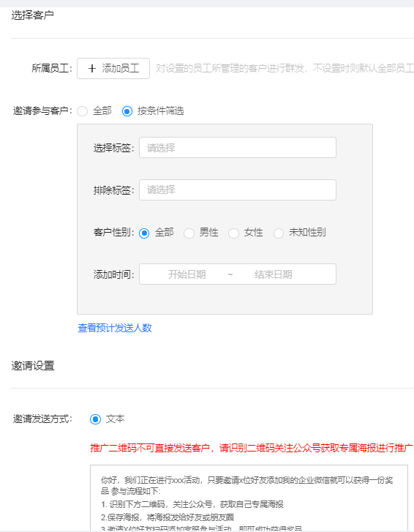Click the 选择客户 section heading
414x532 pixels.
pos(33,15)
